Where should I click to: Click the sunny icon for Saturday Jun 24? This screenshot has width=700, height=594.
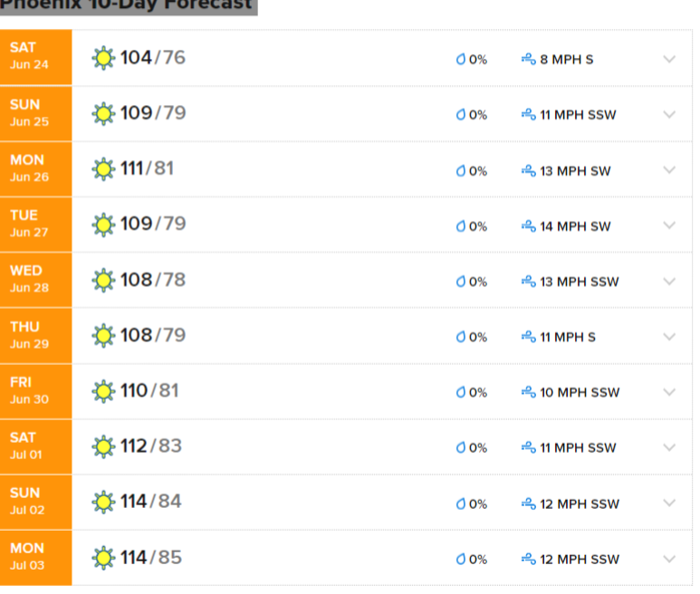click(x=103, y=59)
